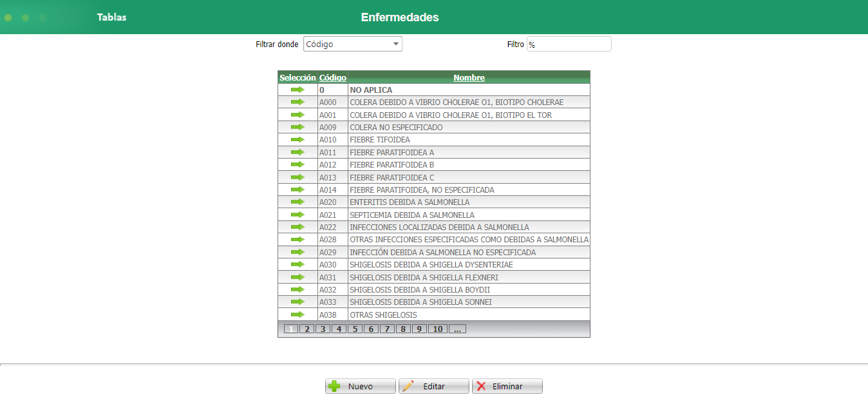Viewport: 868px width, 417px height.
Task: Click inside the Filtro text field
Action: tap(569, 43)
